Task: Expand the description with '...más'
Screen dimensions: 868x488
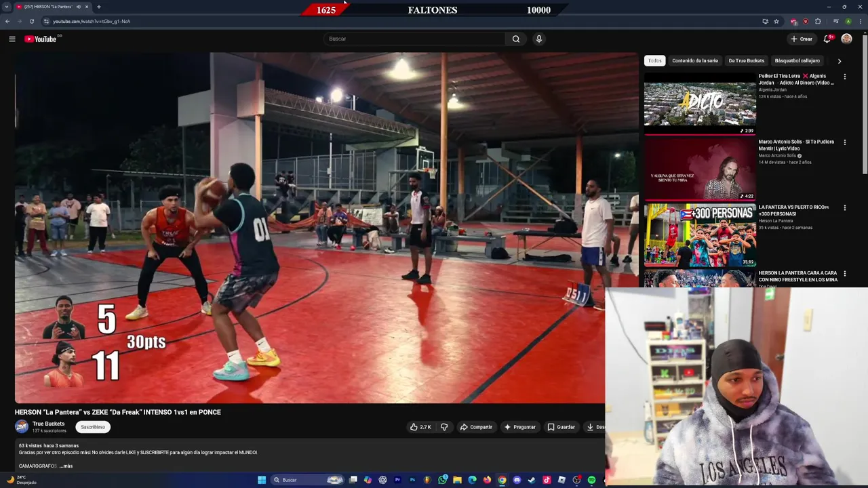Action: coord(66,466)
